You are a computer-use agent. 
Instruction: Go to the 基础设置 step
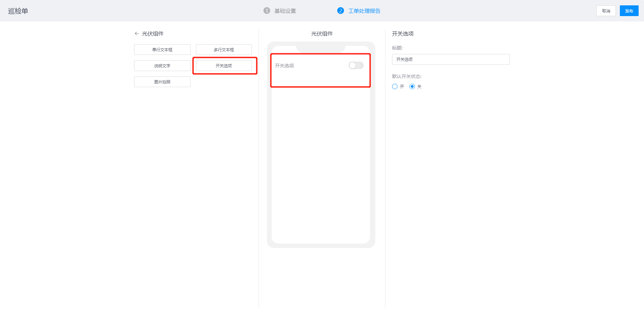point(285,11)
